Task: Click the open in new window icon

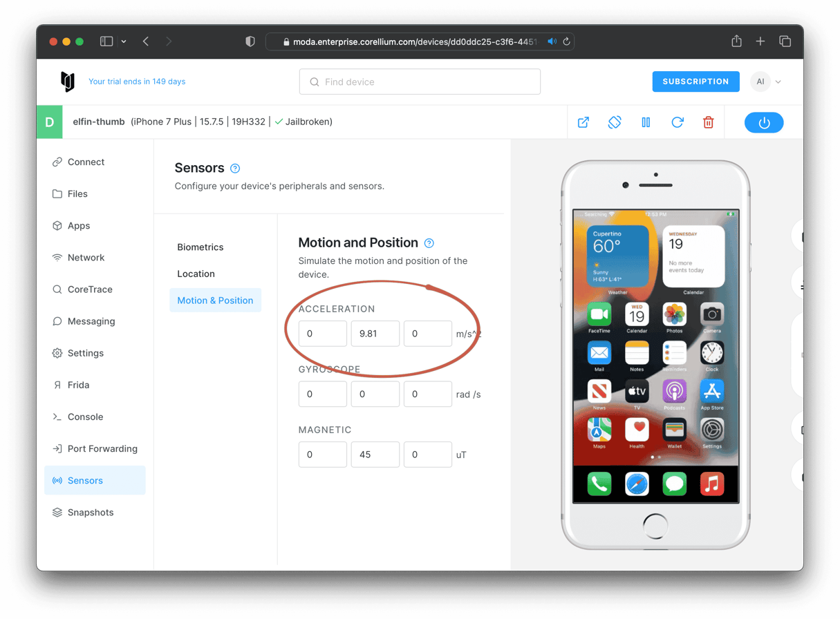Action: 584,122
